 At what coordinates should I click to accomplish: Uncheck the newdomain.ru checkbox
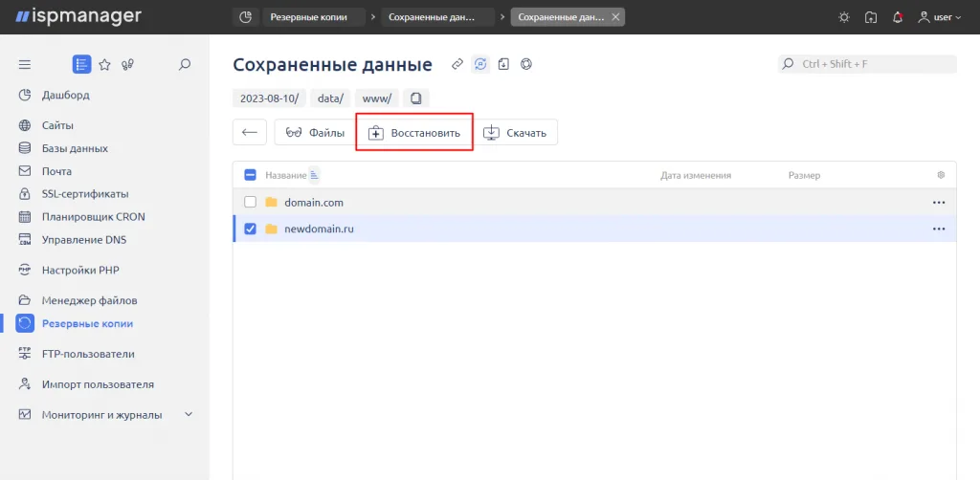250,229
